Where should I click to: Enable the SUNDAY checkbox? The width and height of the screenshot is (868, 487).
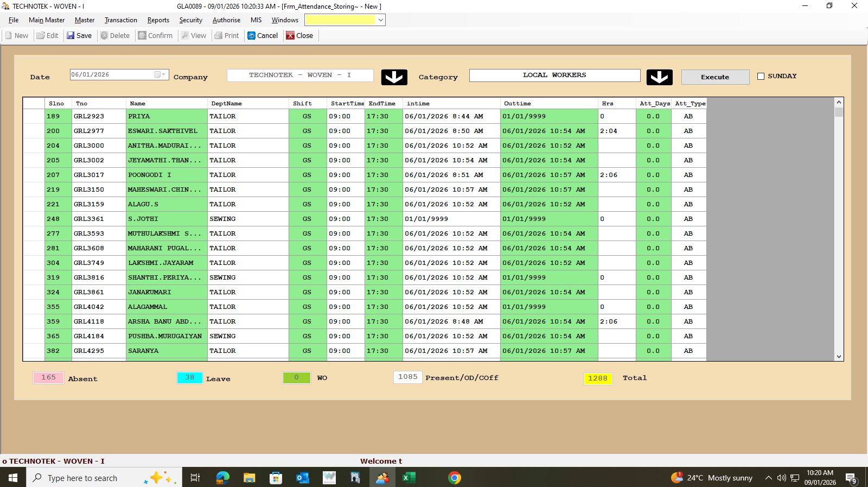click(761, 77)
